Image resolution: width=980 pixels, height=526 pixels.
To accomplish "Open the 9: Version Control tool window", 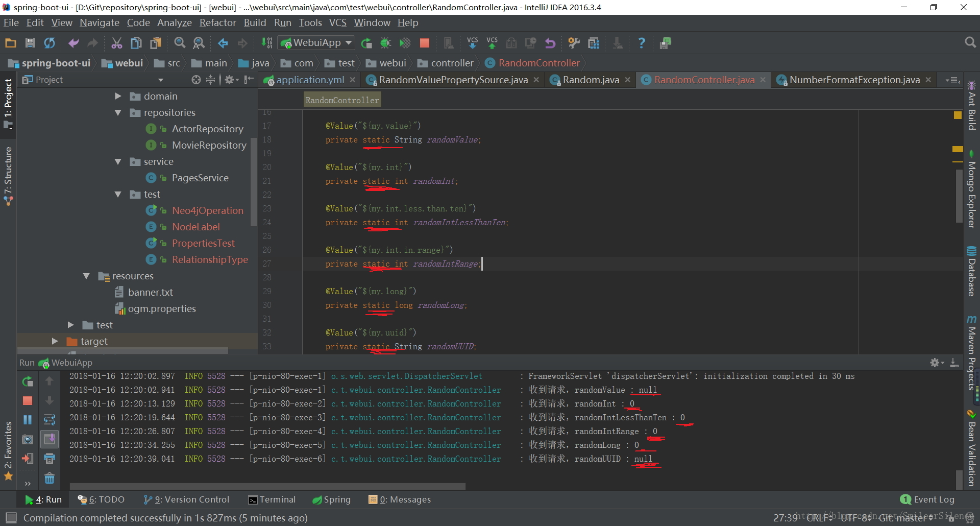I will [186, 499].
